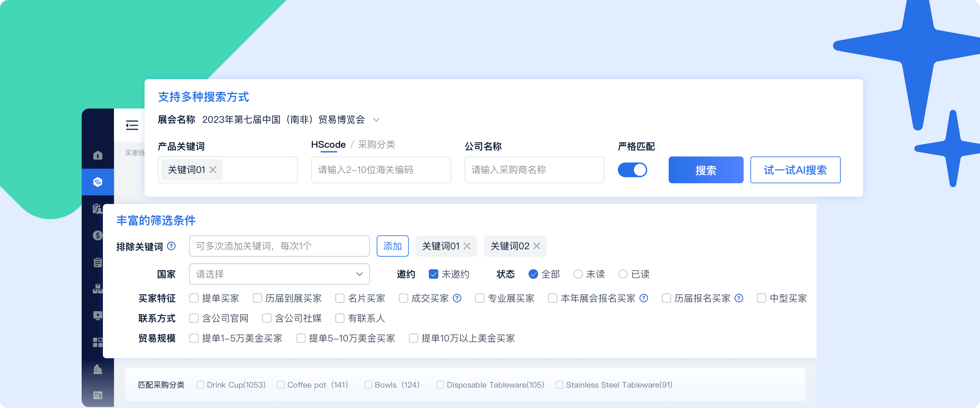Click the help icon next to 排除关键词

171,246
